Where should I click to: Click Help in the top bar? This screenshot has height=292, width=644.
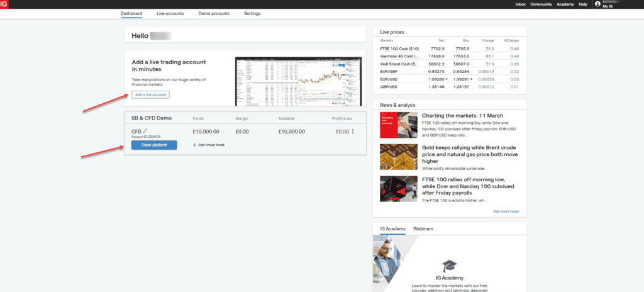pyautogui.click(x=583, y=4)
